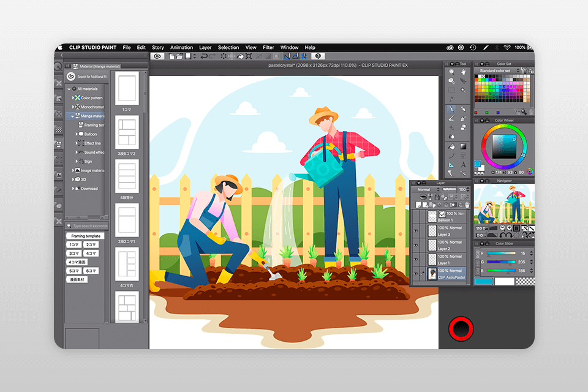588x392 pixels.
Task: Activate the Hand tool for panning
Action: click(x=462, y=72)
